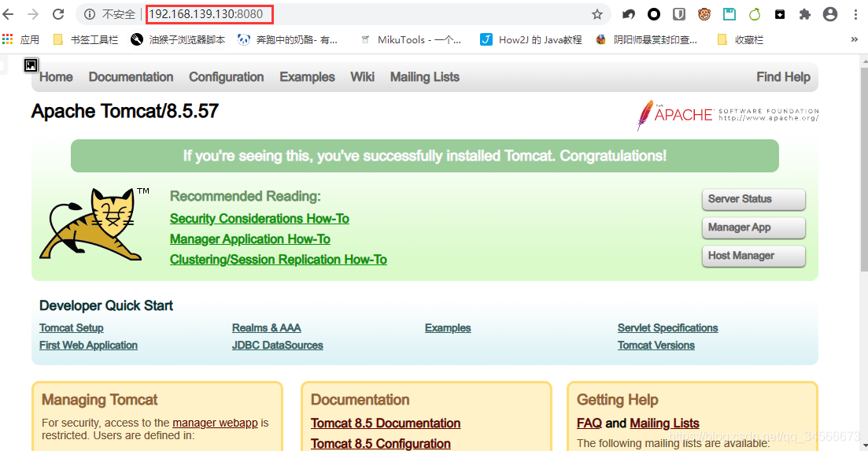
Task: Click the Apache Software Foundation logo
Action: pos(727,115)
